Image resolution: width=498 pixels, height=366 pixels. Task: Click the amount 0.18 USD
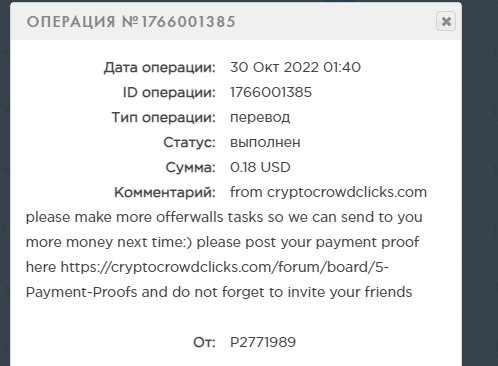(x=260, y=167)
